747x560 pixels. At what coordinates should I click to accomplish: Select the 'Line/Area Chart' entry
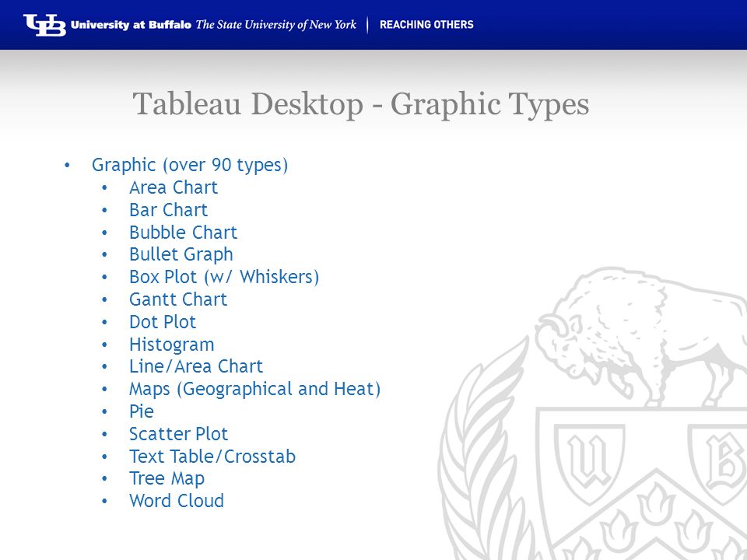click(196, 366)
